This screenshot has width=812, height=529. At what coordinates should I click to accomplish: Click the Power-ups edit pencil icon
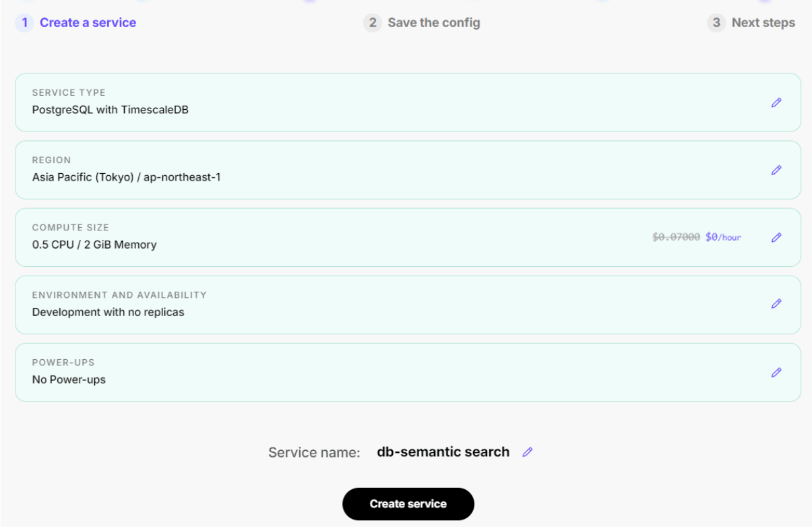[776, 372]
